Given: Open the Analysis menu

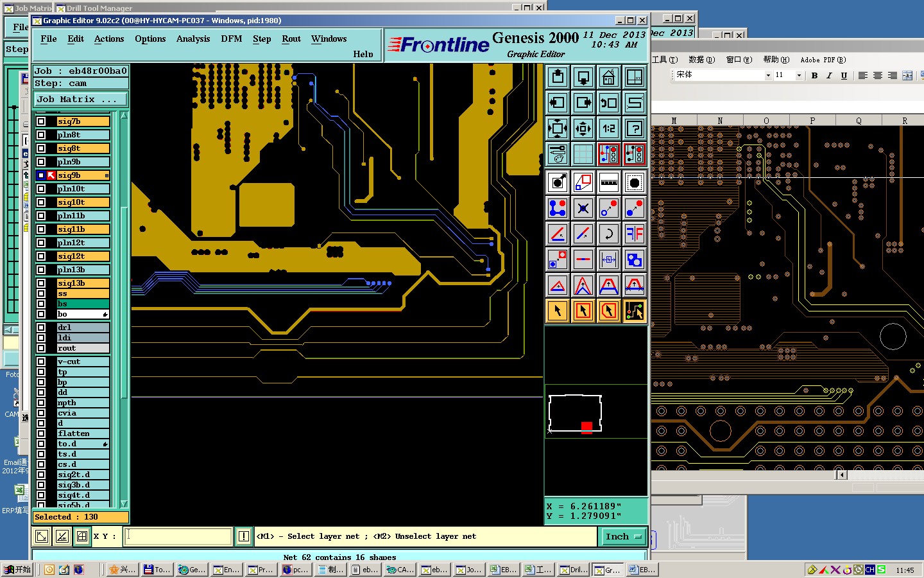Looking at the screenshot, I should [193, 39].
